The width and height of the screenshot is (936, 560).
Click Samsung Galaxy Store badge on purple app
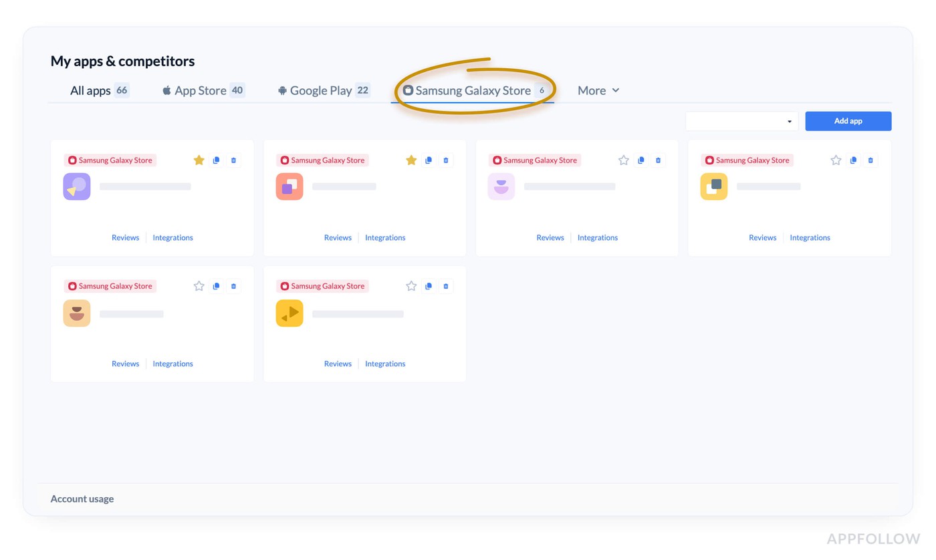110,160
